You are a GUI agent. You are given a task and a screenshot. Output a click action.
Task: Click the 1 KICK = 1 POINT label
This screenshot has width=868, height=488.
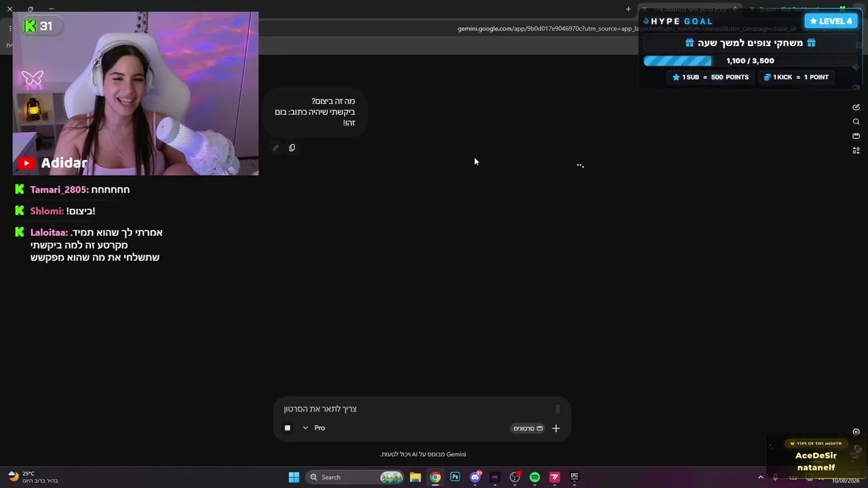click(796, 77)
